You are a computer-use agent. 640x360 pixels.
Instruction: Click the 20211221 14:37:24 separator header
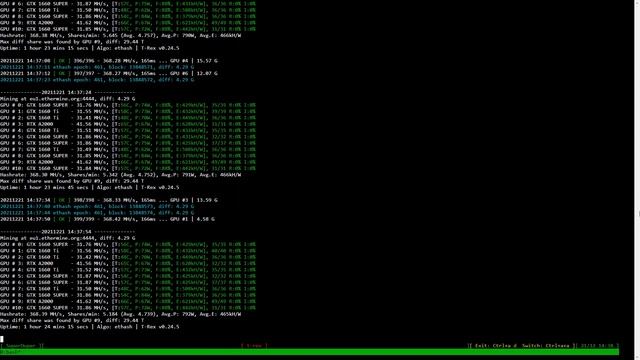67,92
